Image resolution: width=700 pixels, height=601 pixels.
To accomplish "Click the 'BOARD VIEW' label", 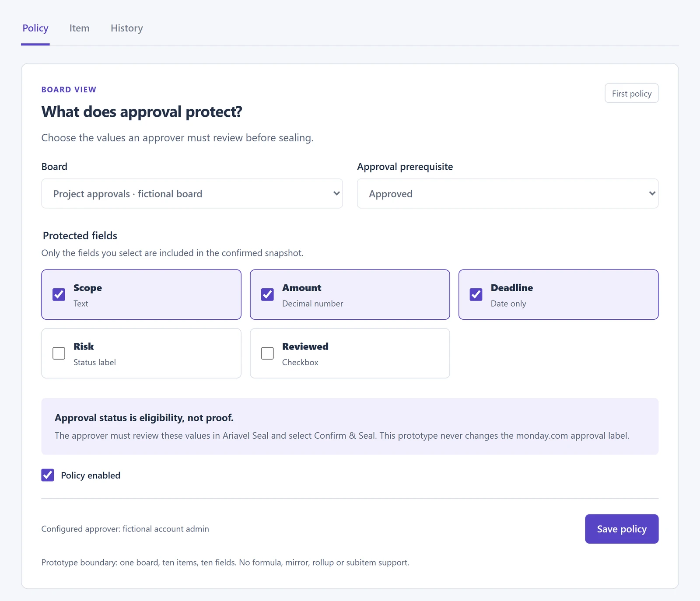I will coord(69,90).
